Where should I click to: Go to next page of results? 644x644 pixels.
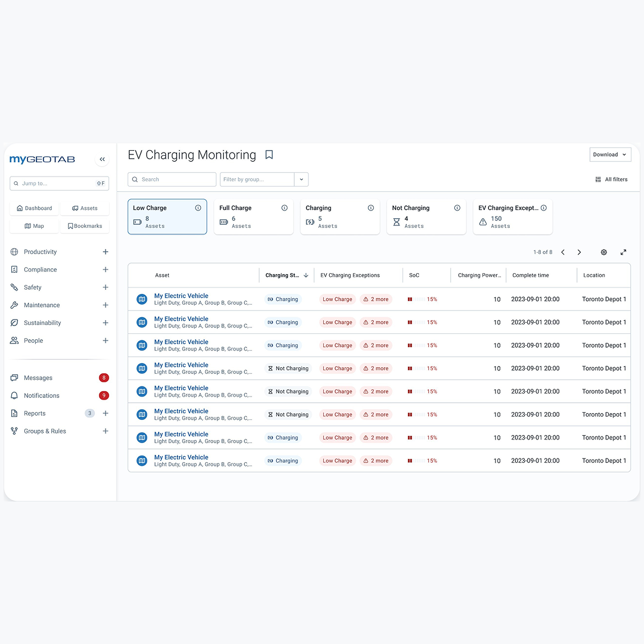579,252
